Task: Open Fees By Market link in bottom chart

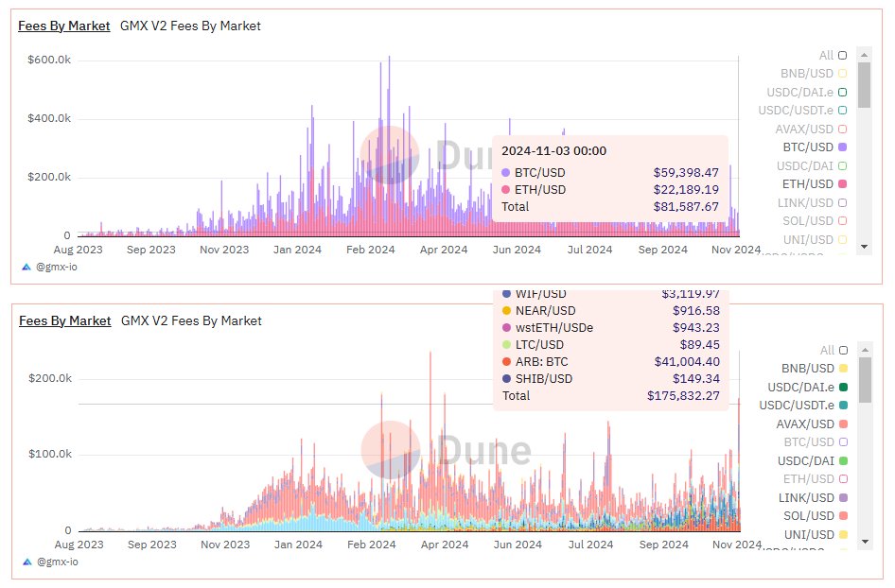Action: 65,320
